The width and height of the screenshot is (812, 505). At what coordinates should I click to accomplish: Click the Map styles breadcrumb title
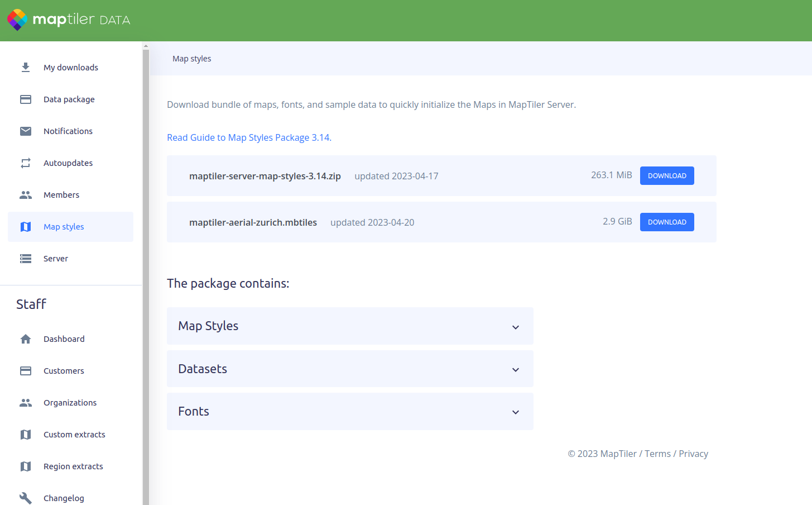[x=191, y=59]
